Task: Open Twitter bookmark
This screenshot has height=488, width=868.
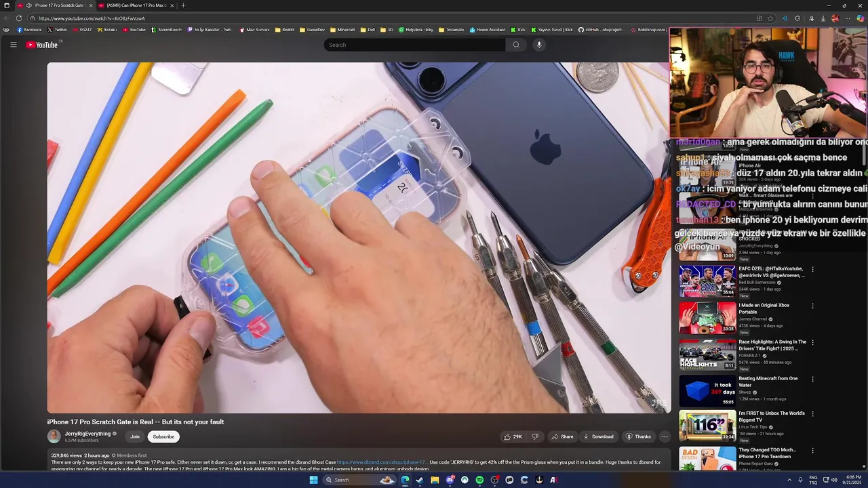Action: (58, 30)
